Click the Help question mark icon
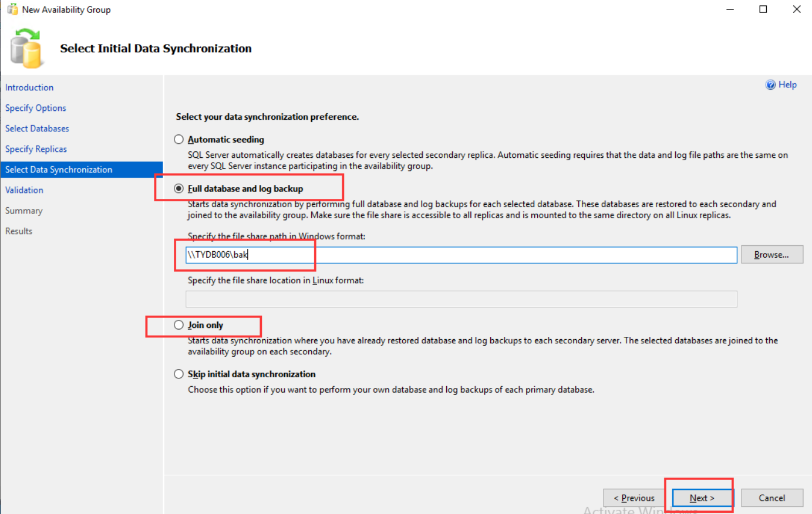This screenshot has height=514, width=812. 770,85
